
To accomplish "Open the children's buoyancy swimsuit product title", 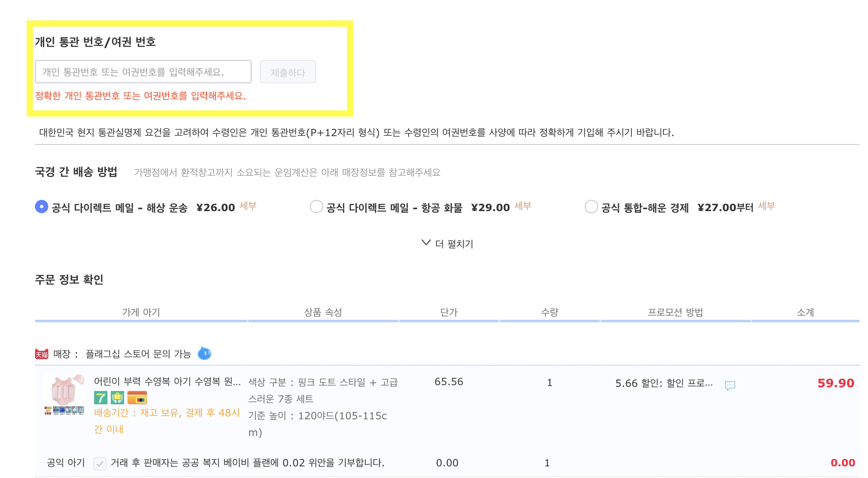I will pos(167,381).
